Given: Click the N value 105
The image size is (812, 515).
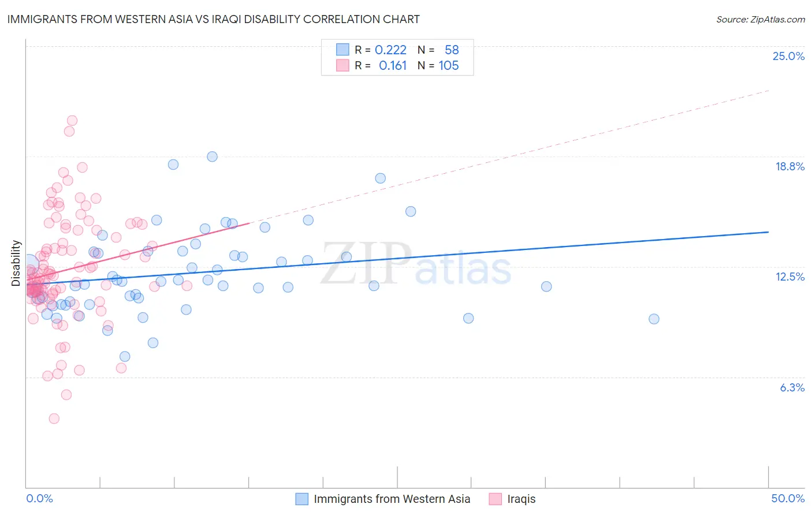Looking at the screenshot, I should click(x=449, y=65).
